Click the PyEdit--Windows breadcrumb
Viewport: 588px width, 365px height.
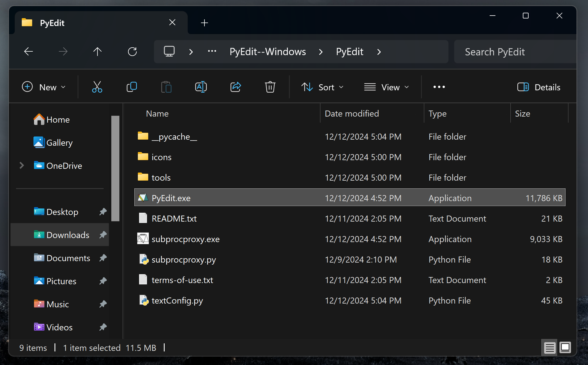[268, 52]
